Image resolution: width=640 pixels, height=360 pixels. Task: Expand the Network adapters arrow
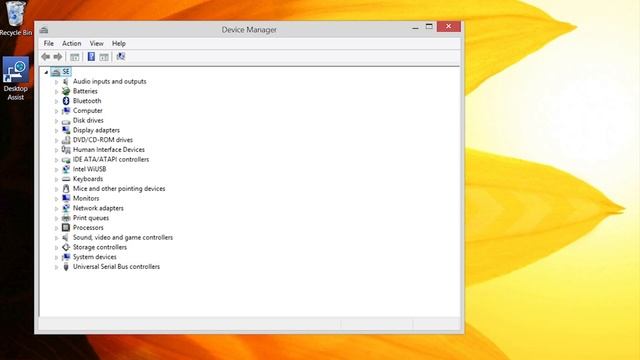[x=56, y=209]
